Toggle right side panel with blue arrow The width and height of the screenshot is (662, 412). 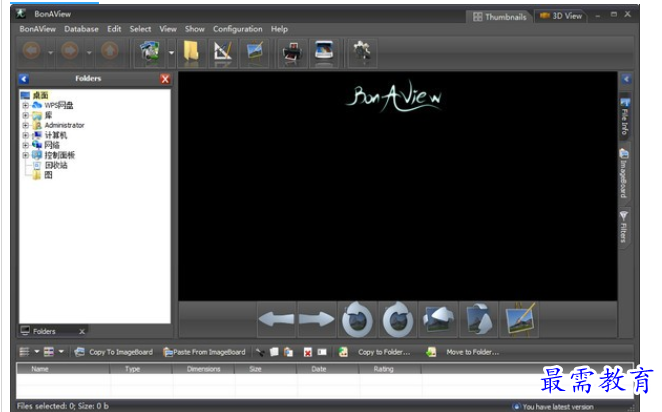tap(626, 79)
